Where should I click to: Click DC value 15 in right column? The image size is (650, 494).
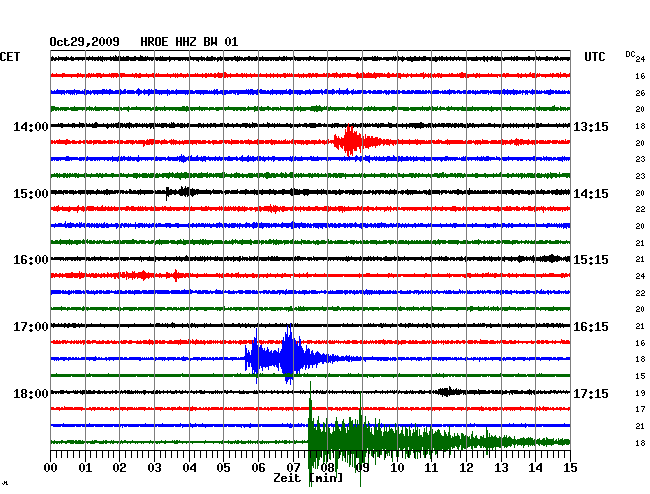(640, 376)
